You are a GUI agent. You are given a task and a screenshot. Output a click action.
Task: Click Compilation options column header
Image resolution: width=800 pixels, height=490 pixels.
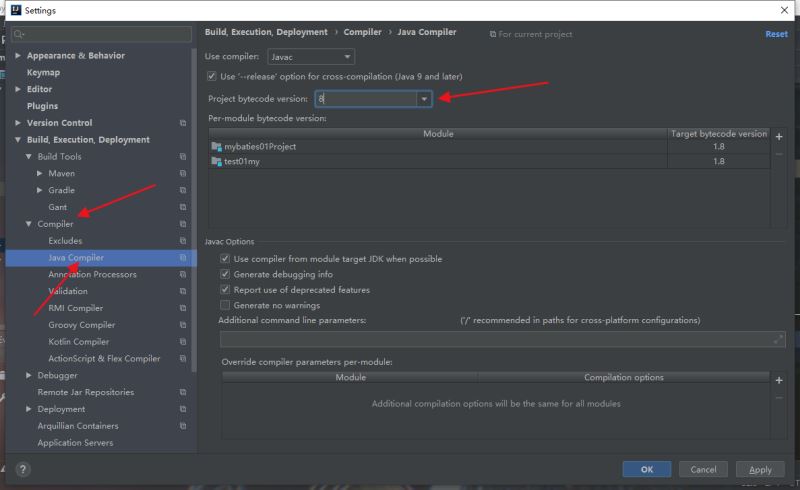[x=623, y=377]
